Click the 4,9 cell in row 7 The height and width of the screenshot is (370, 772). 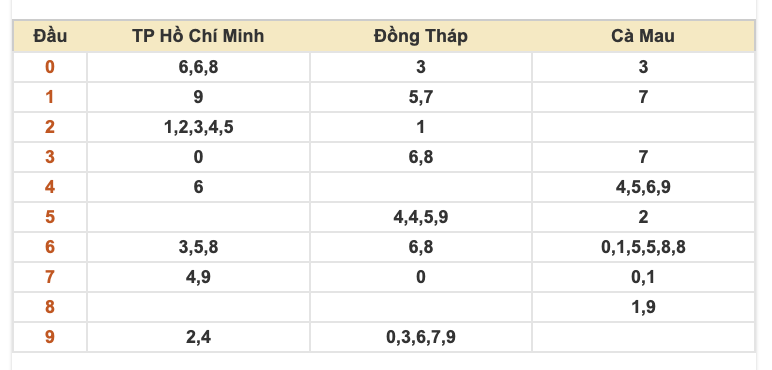(x=198, y=277)
